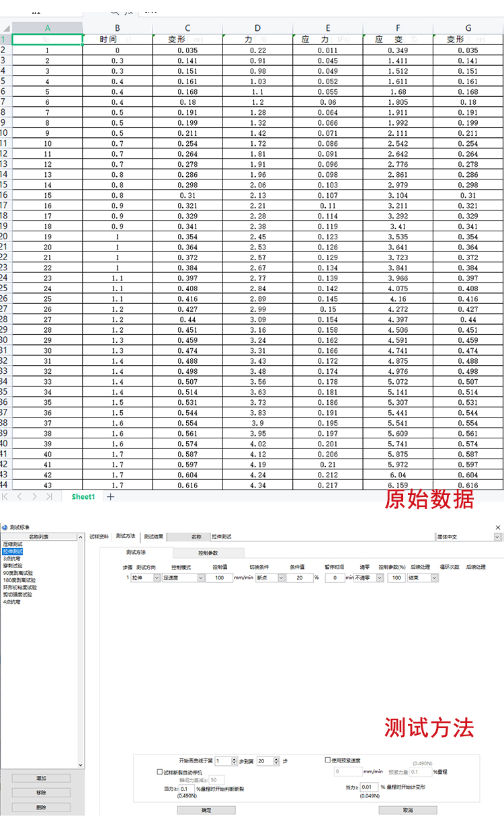
Task: Open the 测试方向 拉伸 dropdown
Action: [157, 578]
